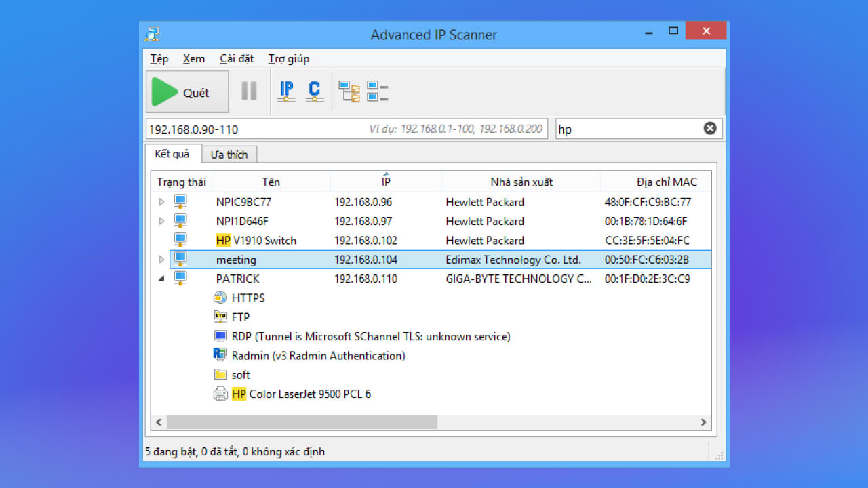Sort by the Địa chỉ MAC column header
This screenshot has height=488, width=868.
(656, 182)
